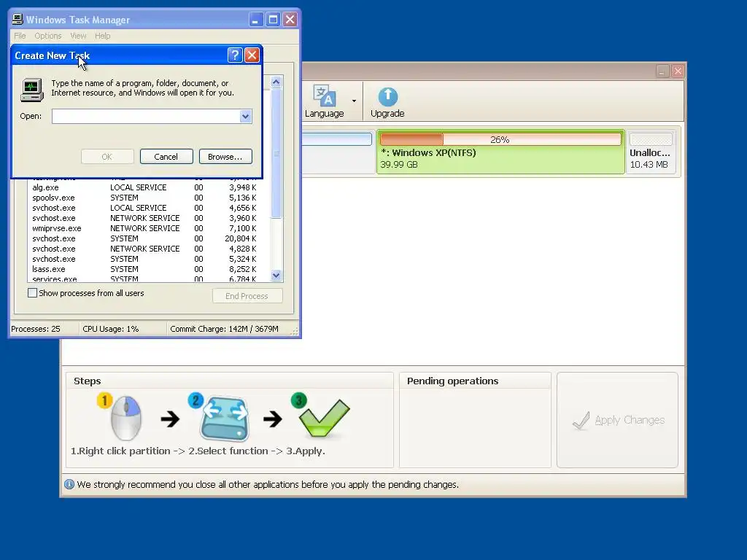Click the Task Manager title bar icon
747x560 pixels.
pos(18,19)
